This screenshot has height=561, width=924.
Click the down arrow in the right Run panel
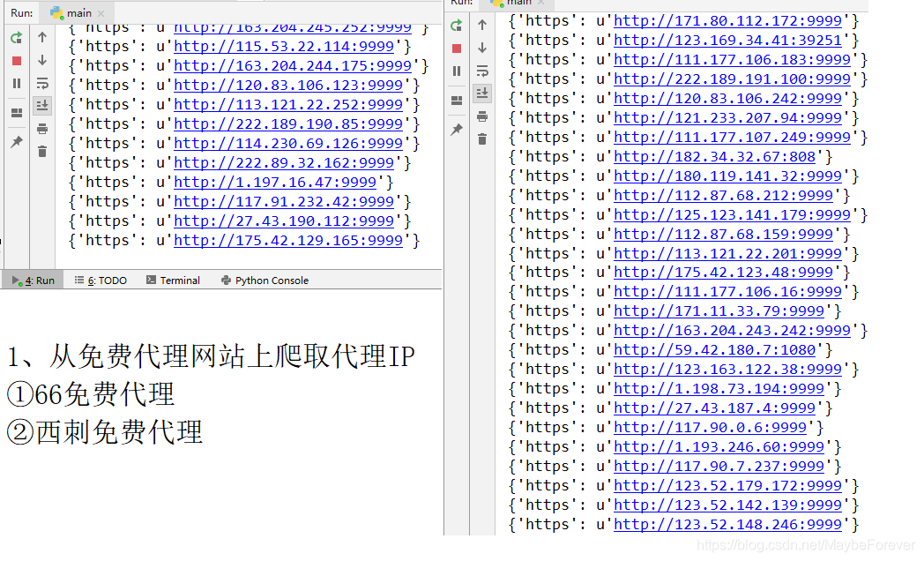(x=482, y=48)
